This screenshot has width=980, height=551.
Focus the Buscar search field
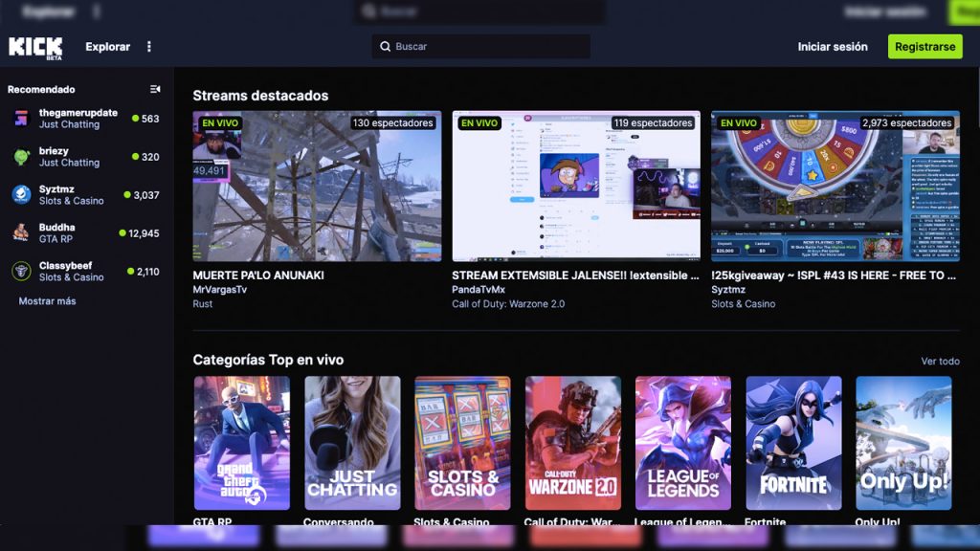tap(488, 47)
